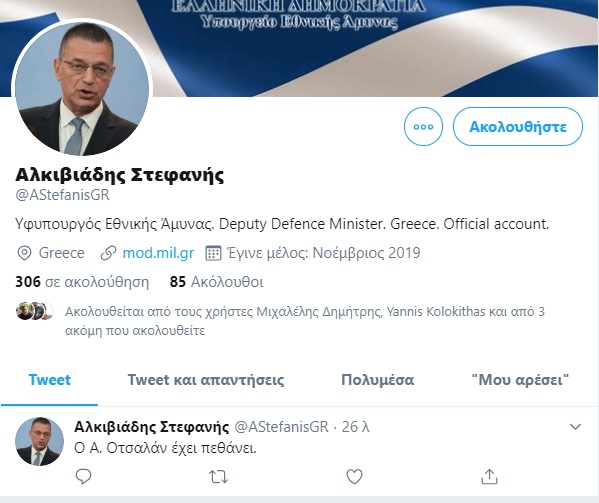This screenshot has height=503, width=599.
Task: Click the Ακολουθήστε follow button
Action: pyautogui.click(x=518, y=126)
